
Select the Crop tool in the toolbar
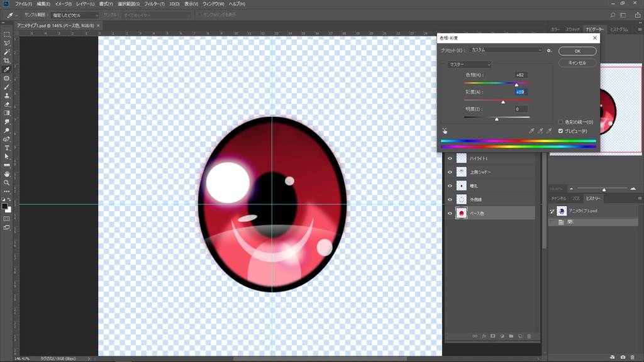(7, 60)
